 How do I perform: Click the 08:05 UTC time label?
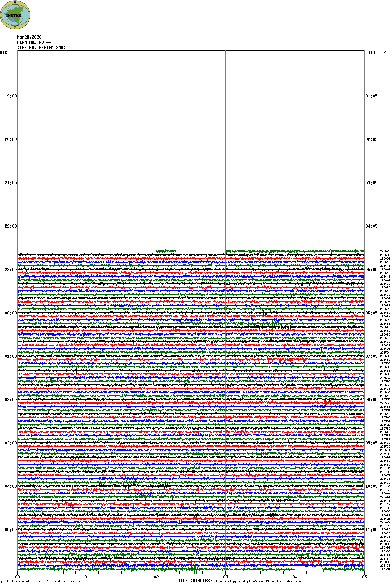click(372, 400)
